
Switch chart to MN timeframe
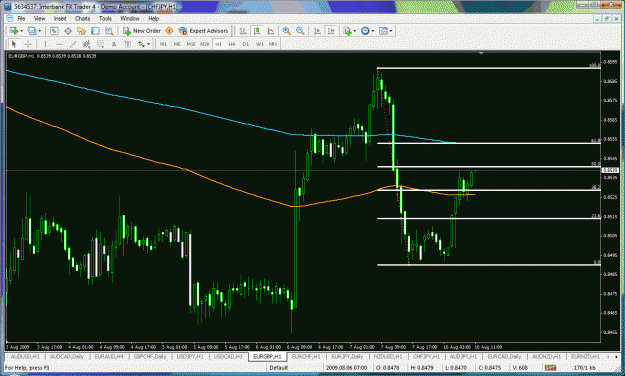click(x=273, y=44)
